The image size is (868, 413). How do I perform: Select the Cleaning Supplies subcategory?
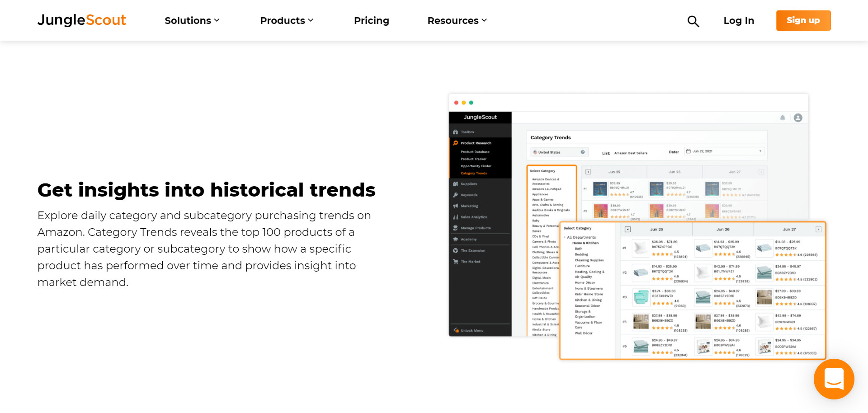pos(589,260)
